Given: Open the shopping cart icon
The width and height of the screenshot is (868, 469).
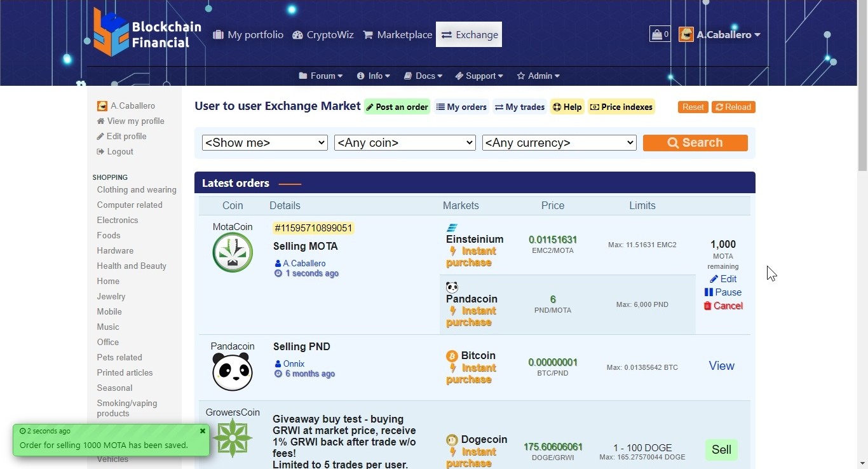Looking at the screenshot, I should 660,34.
